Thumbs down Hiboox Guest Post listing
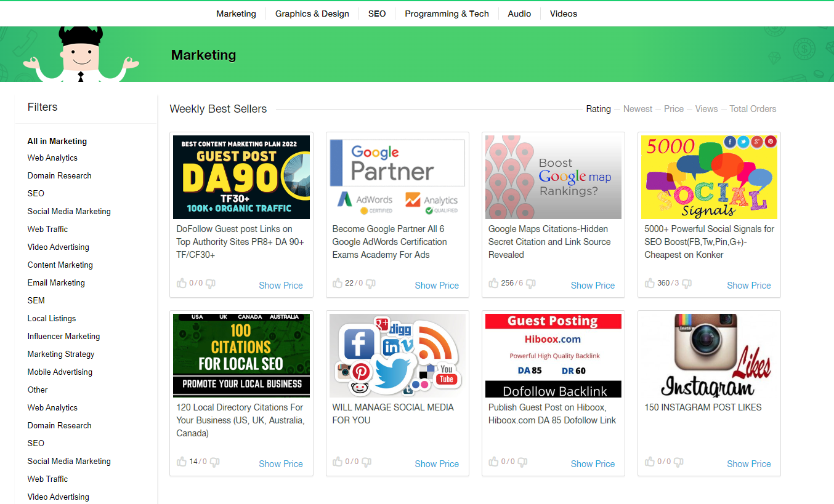 click(x=522, y=462)
